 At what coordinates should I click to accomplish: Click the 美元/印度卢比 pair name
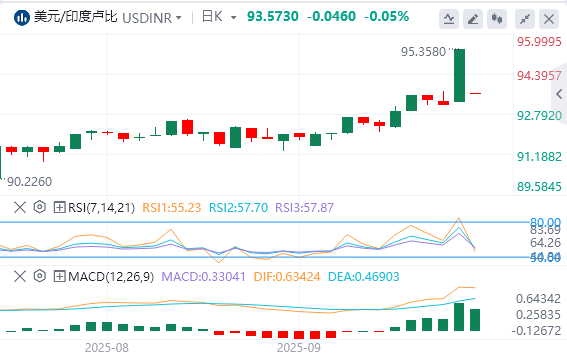(76, 17)
